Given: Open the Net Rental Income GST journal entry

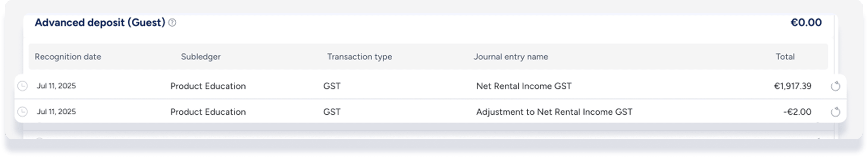Looking at the screenshot, I should pos(524,86).
